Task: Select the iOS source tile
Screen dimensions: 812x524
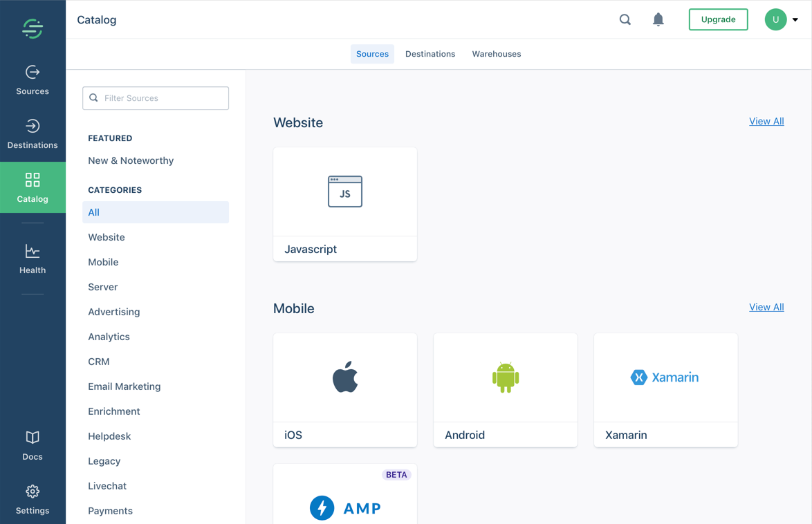Action: point(344,390)
